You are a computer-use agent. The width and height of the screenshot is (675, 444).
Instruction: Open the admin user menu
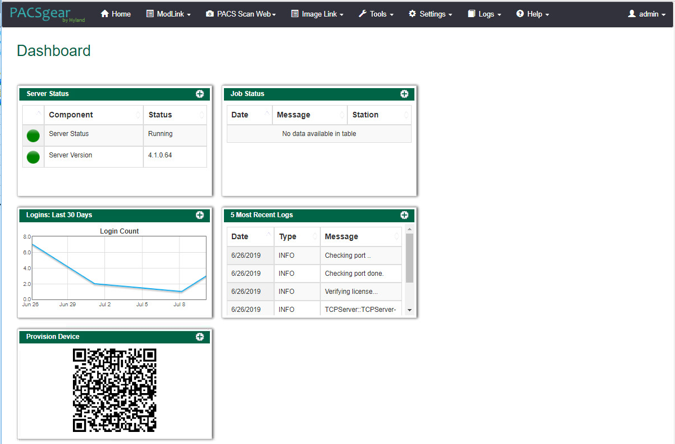click(x=646, y=14)
